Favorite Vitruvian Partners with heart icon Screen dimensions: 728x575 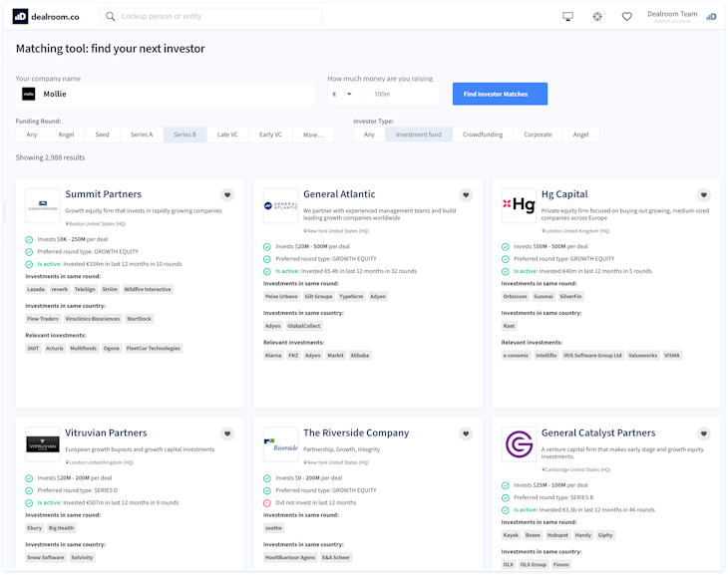[227, 433]
